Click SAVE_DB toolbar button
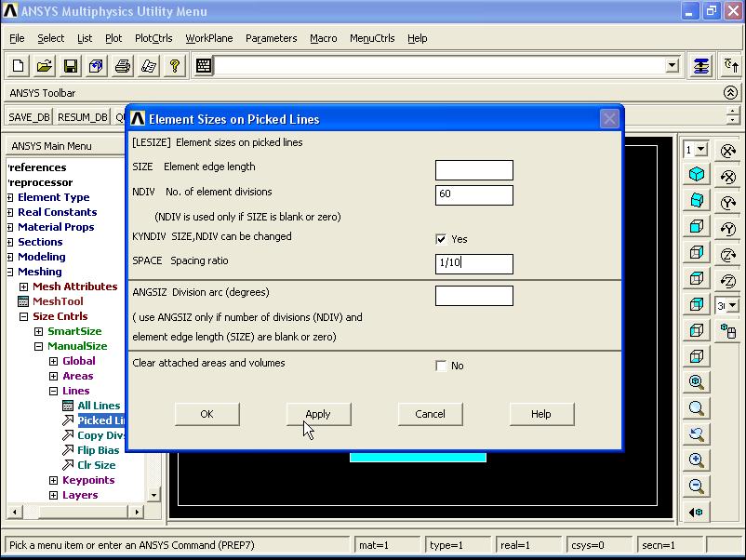 [x=30, y=117]
